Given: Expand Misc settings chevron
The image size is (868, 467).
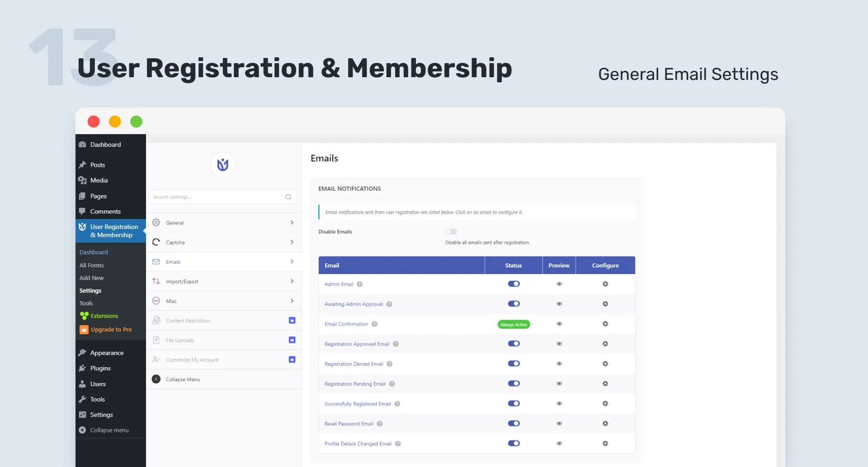Looking at the screenshot, I should point(292,301).
